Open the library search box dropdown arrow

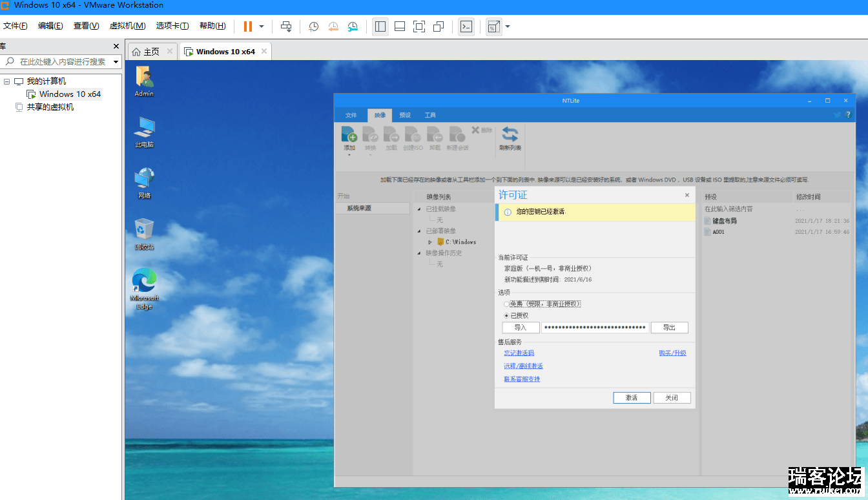click(116, 62)
